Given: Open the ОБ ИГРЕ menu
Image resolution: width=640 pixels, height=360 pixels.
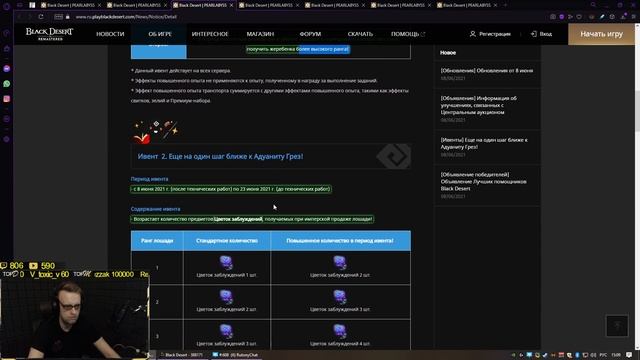Looking at the screenshot, I should 160,34.
